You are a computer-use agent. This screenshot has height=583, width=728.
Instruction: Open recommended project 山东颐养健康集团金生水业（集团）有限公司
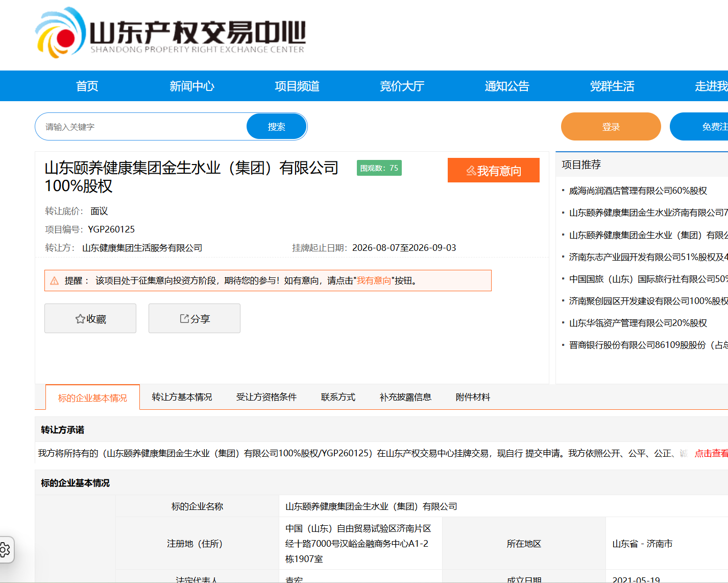coord(648,235)
